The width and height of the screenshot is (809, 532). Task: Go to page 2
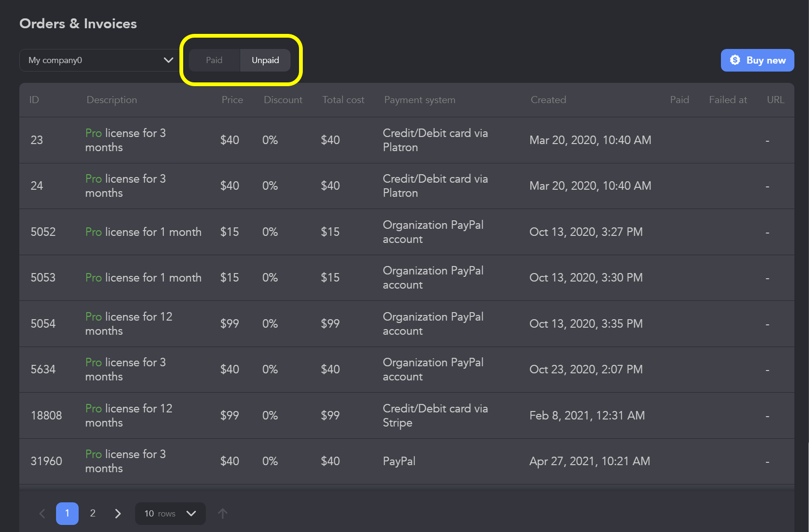point(93,514)
